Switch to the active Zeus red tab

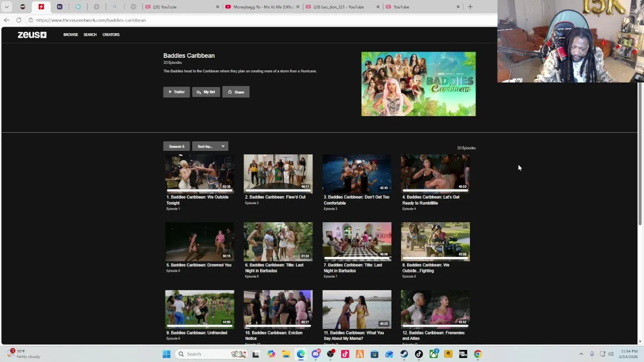coord(41,7)
